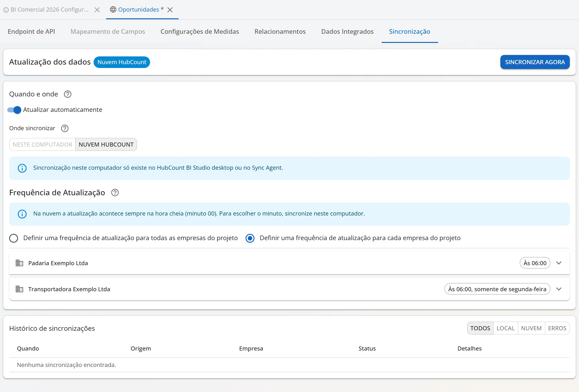The height and width of the screenshot is (392, 579).
Task: Click the Status column header
Action: point(367,348)
